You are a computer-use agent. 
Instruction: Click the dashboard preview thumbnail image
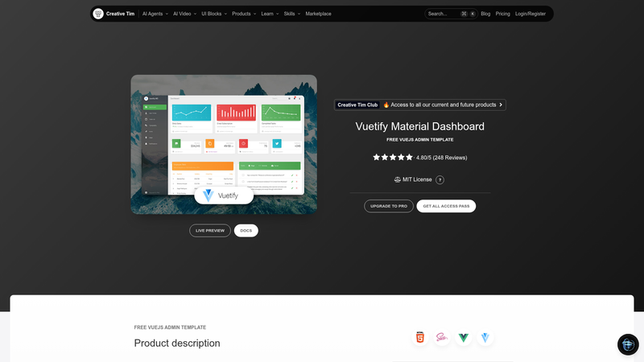point(224,145)
